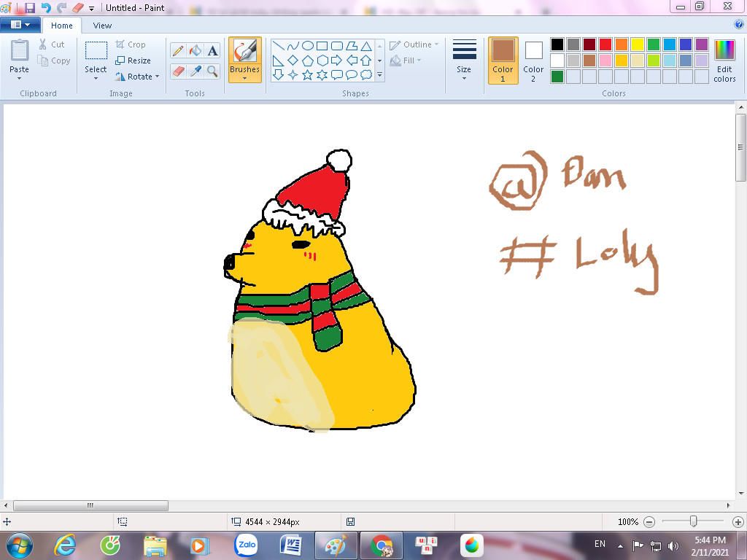
Task: Choose the Curve shape
Action: point(293,46)
